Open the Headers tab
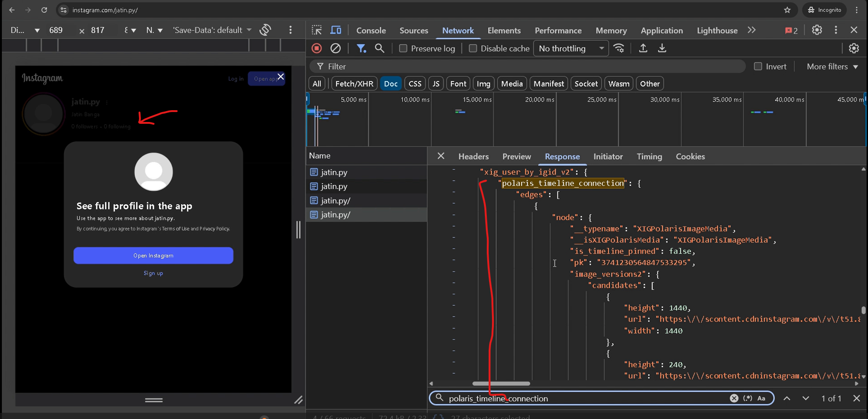This screenshot has height=419, width=868. pos(473,157)
